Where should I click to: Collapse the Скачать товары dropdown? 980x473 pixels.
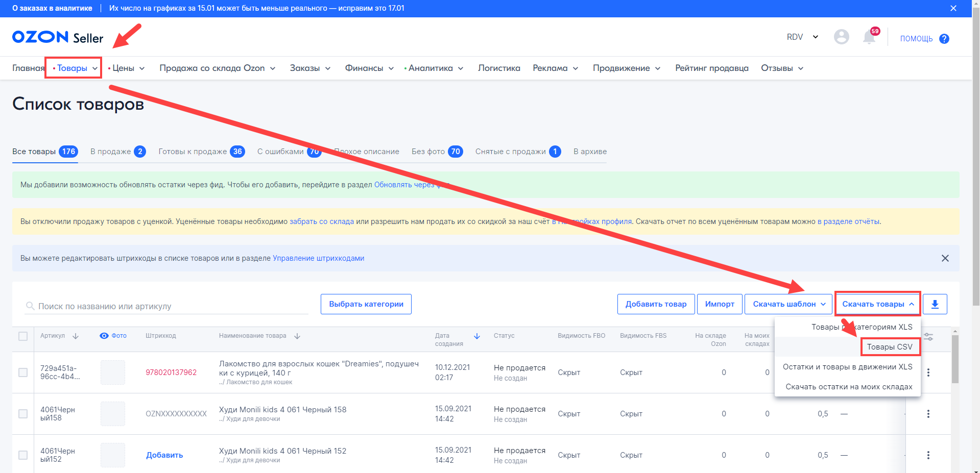tap(878, 304)
